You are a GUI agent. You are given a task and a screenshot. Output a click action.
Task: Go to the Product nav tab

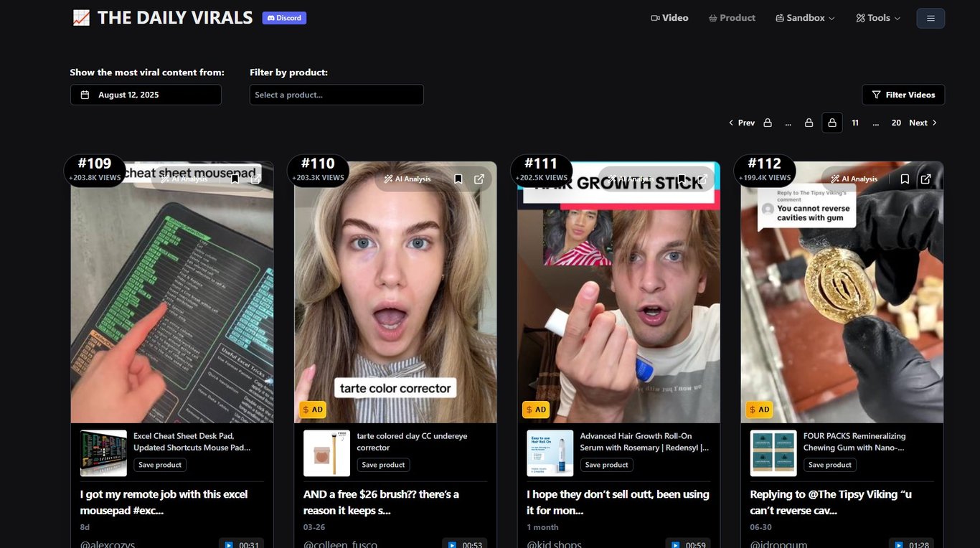tap(732, 18)
